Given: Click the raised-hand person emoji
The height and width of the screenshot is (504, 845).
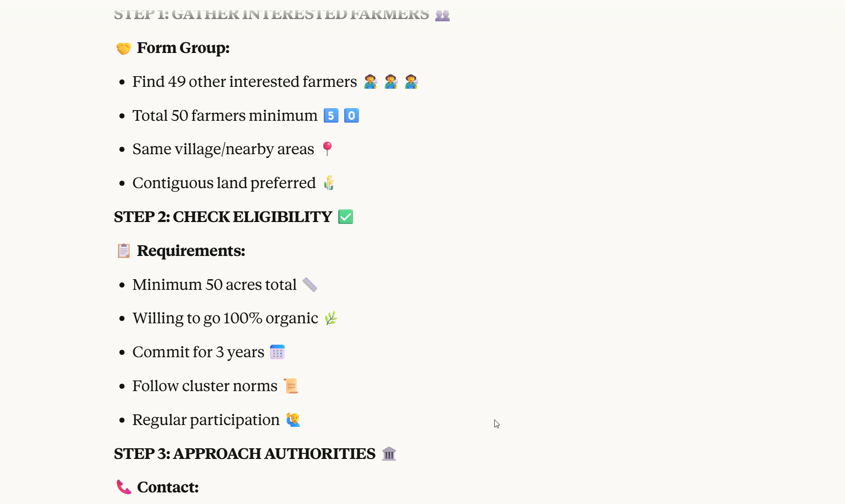Looking at the screenshot, I should click(x=293, y=420).
